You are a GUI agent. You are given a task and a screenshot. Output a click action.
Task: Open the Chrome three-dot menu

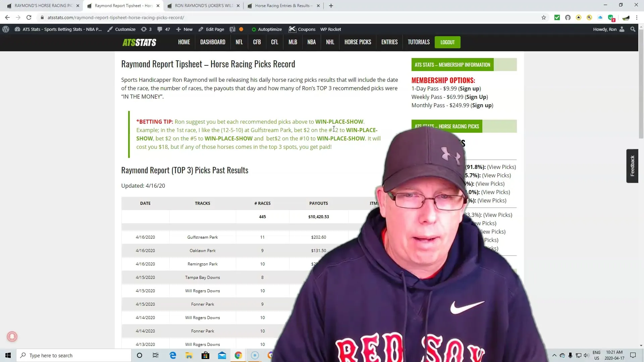pos(637,17)
